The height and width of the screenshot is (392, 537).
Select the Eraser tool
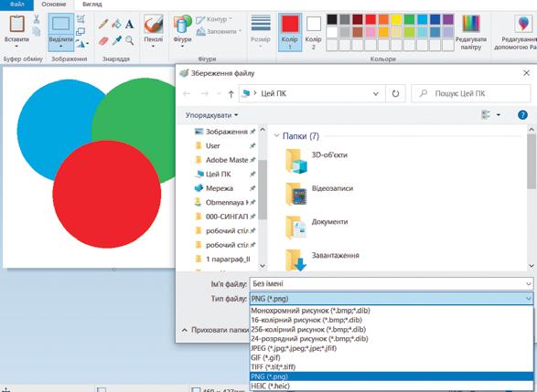coord(103,41)
